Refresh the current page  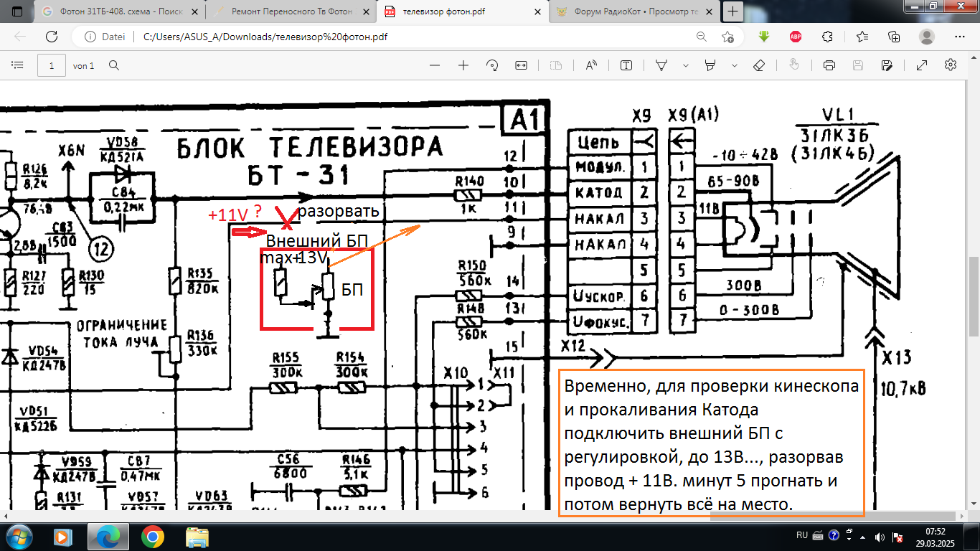pos(52,37)
